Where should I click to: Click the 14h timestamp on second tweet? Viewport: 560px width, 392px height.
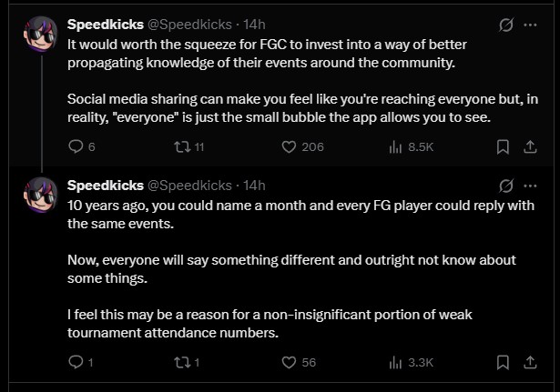pos(256,185)
